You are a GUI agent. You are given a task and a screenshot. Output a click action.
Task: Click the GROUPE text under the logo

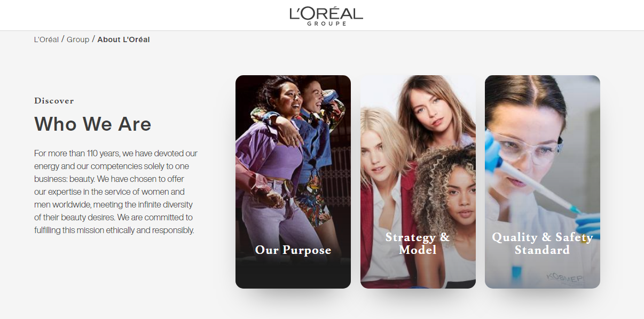[x=326, y=24]
